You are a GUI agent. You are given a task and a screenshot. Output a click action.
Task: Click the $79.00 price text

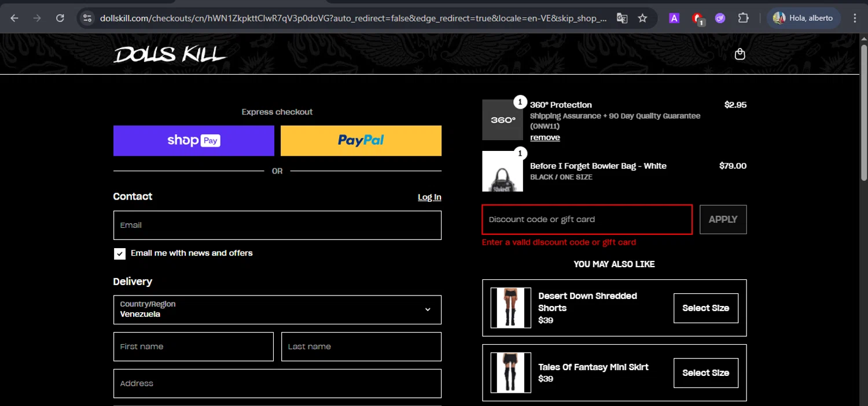coord(733,166)
